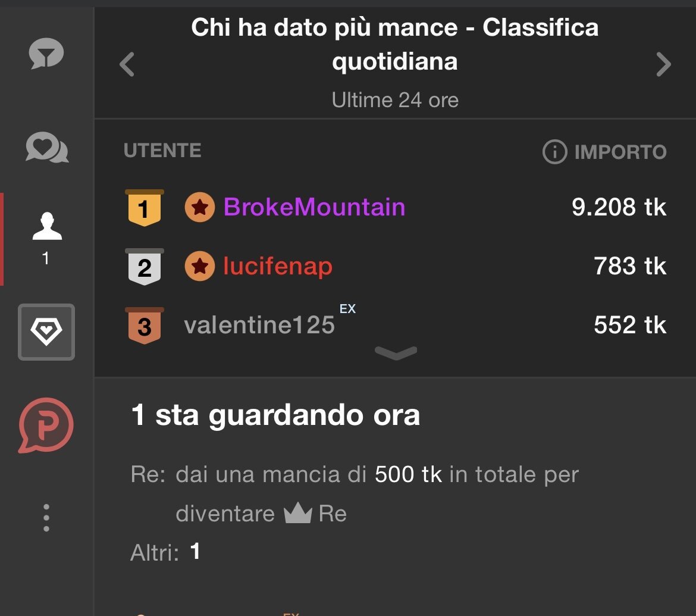
Task: Open the public chat bubble icon
Action: (x=46, y=55)
